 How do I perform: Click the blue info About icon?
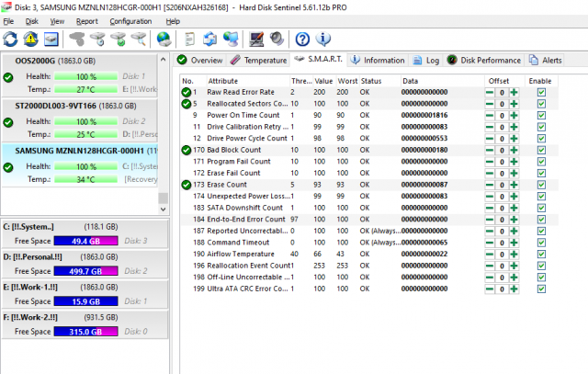322,39
